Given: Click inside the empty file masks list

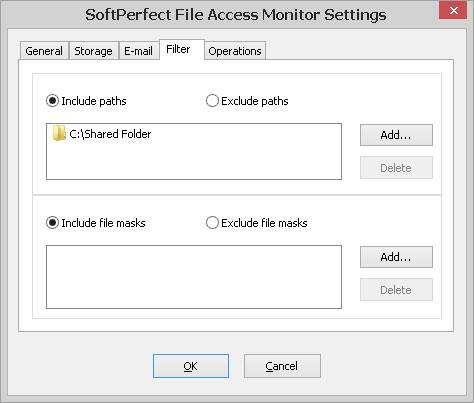Looking at the screenshot, I should click(x=194, y=277).
